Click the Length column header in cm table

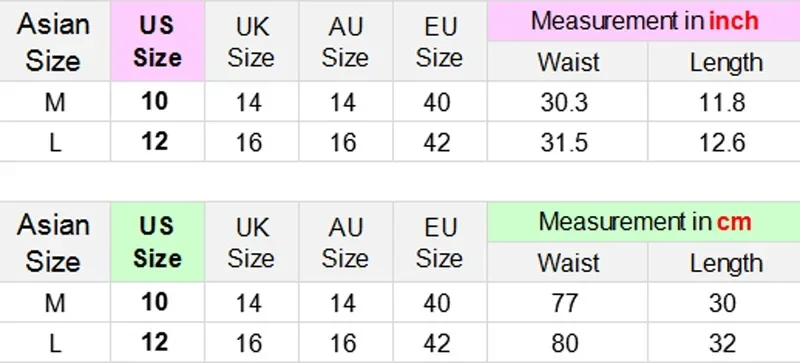click(727, 263)
